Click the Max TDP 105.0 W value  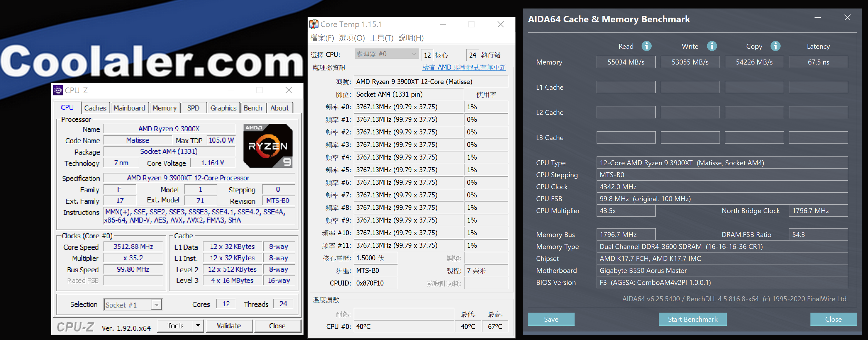221,140
